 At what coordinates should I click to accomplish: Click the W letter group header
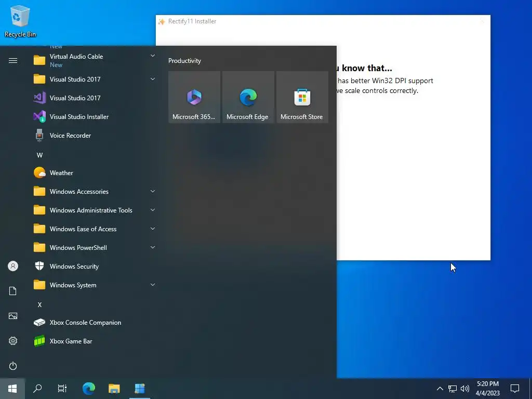click(x=39, y=155)
